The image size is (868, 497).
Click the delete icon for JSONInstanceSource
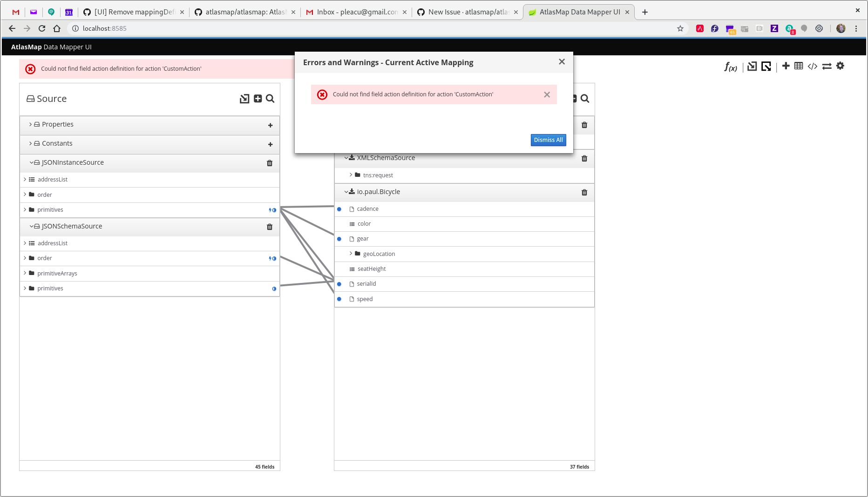click(269, 163)
